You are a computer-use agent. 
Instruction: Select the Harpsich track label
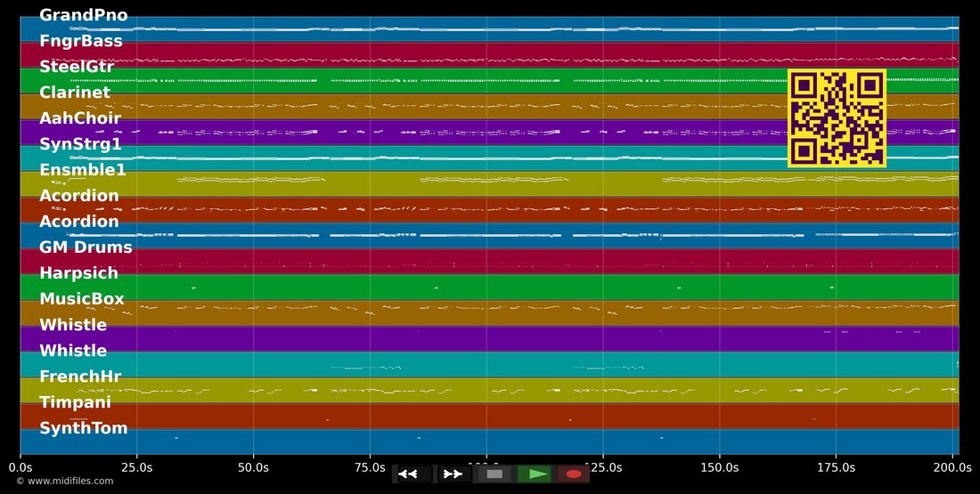(78, 273)
